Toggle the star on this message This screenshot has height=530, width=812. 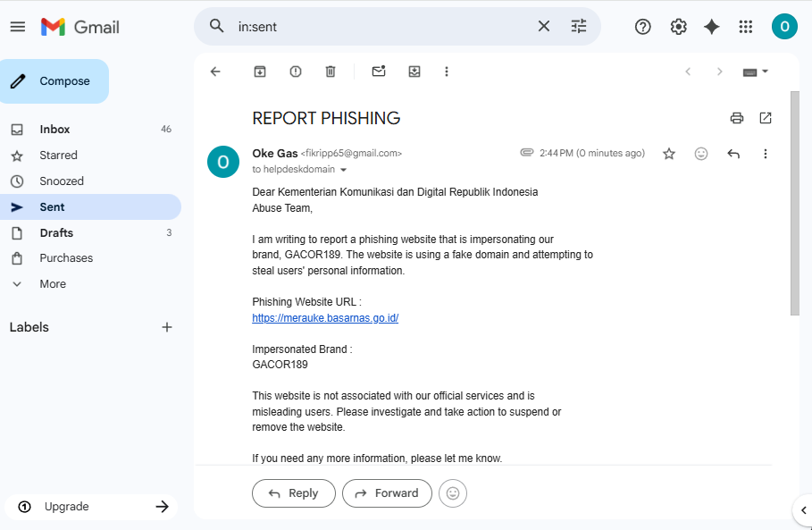tap(669, 154)
